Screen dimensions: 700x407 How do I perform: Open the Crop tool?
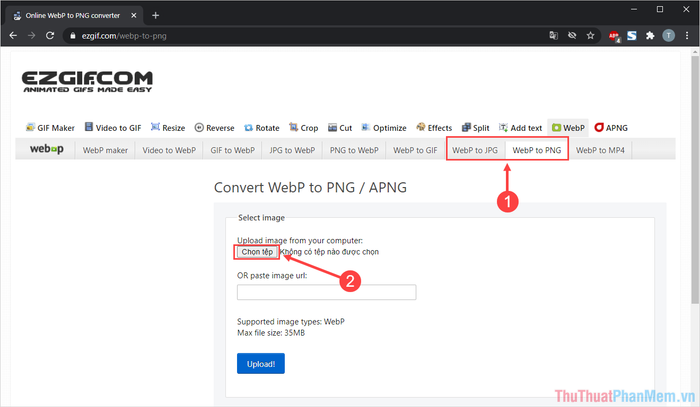[x=304, y=128]
